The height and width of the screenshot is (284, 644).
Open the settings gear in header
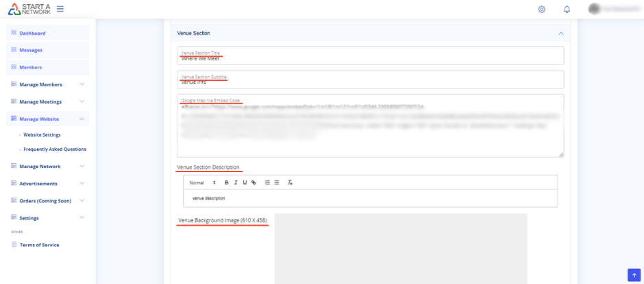[542, 10]
